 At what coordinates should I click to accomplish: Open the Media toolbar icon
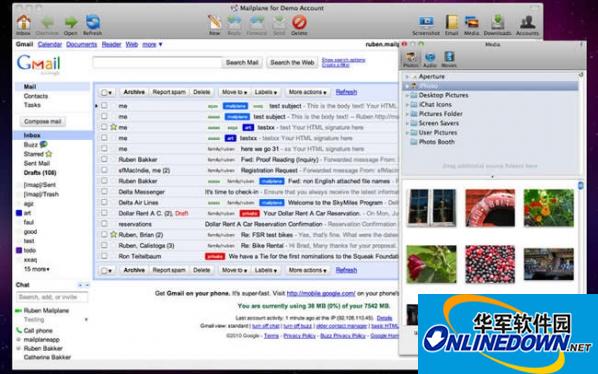point(471,22)
